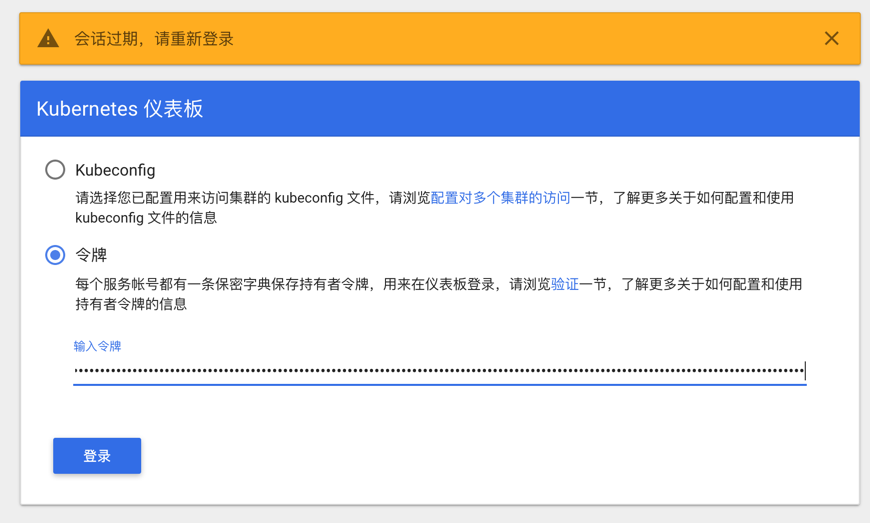
Task: Select the Kubeconfig radio option
Action: (55, 170)
